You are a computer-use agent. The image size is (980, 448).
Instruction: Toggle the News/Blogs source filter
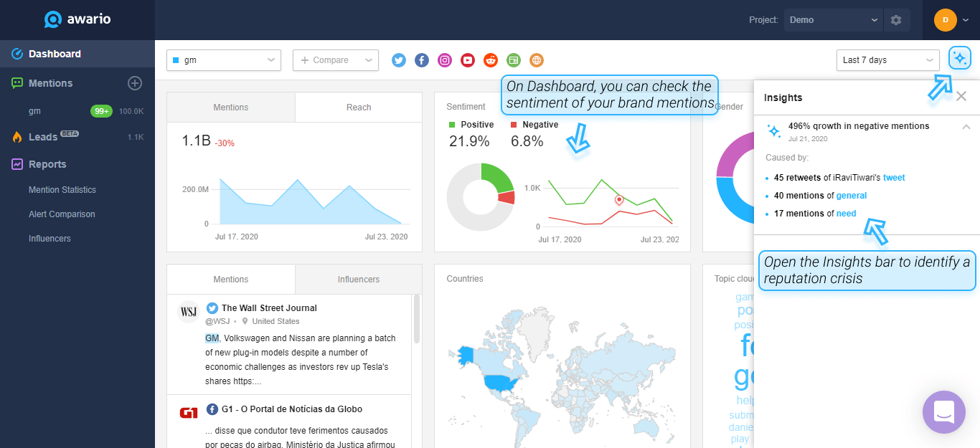(x=514, y=60)
